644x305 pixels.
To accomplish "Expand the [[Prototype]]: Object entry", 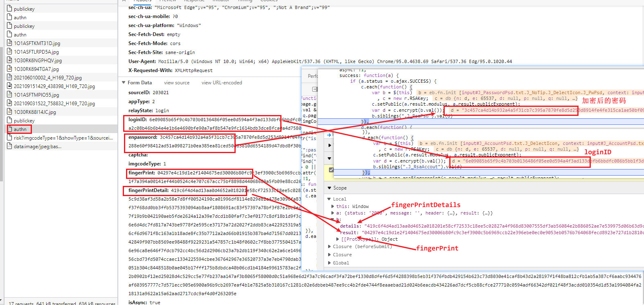I will [338, 239].
